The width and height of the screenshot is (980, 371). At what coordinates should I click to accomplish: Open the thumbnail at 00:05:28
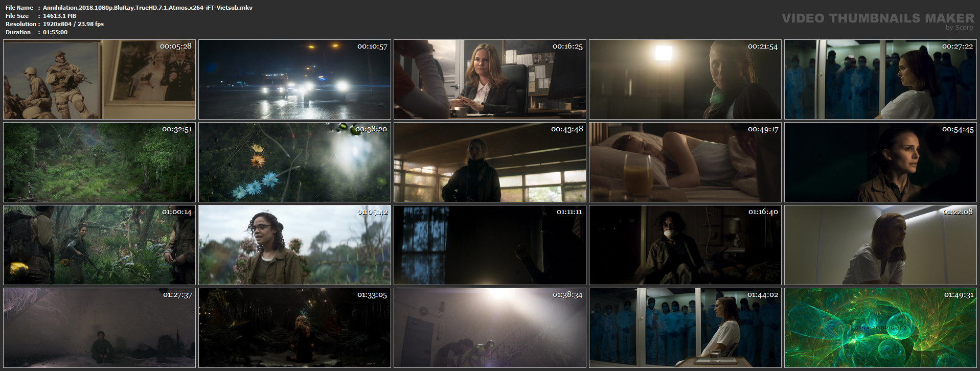point(99,80)
